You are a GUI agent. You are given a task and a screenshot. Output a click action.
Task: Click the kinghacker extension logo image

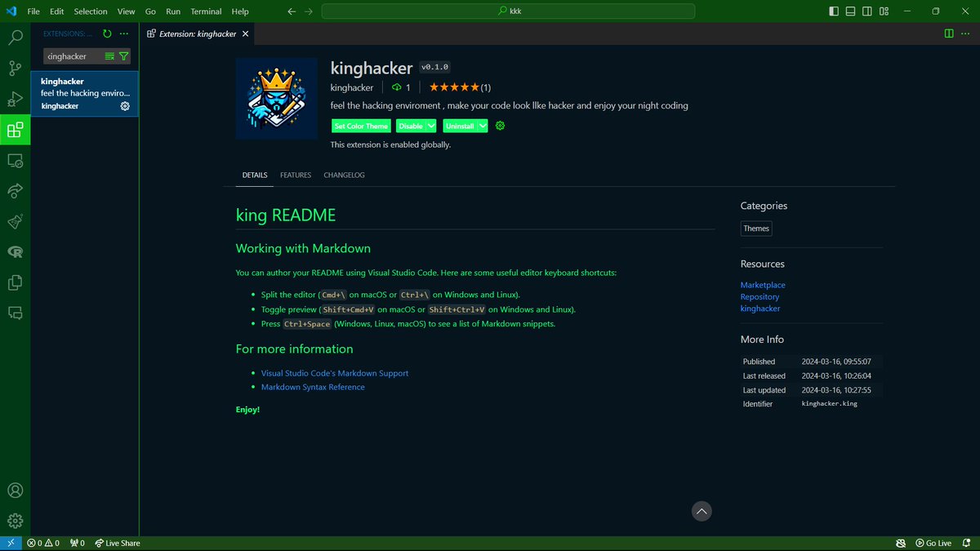[x=277, y=98]
